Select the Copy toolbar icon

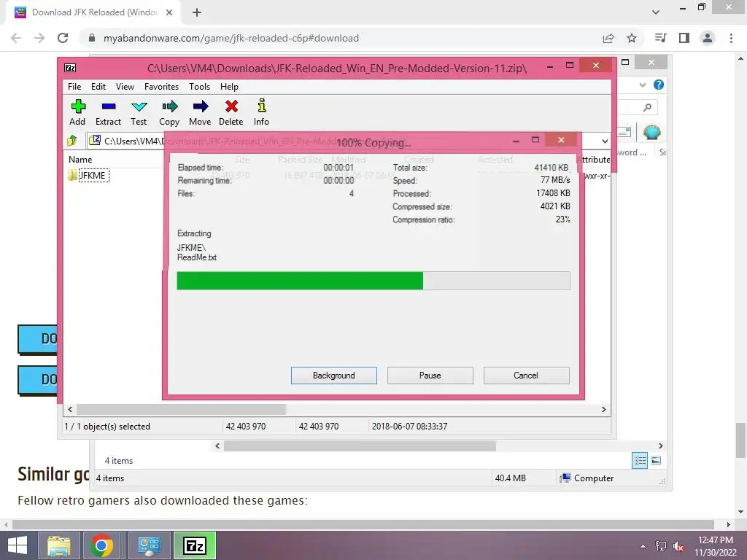tap(169, 112)
